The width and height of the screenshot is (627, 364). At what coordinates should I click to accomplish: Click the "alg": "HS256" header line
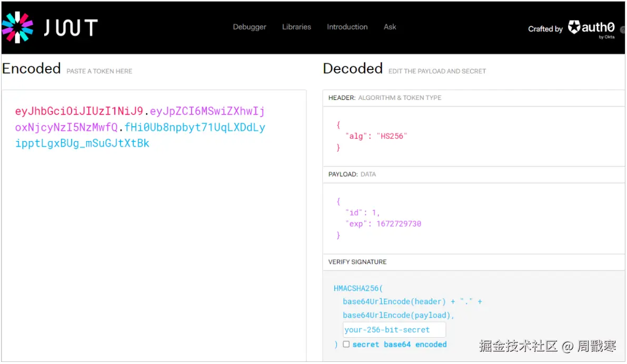(376, 136)
